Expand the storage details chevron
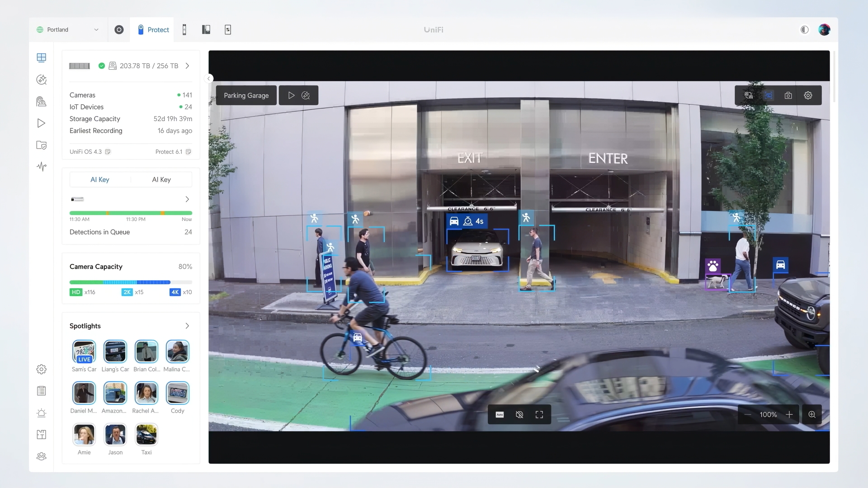The image size is (868, 488). [187, 66]
